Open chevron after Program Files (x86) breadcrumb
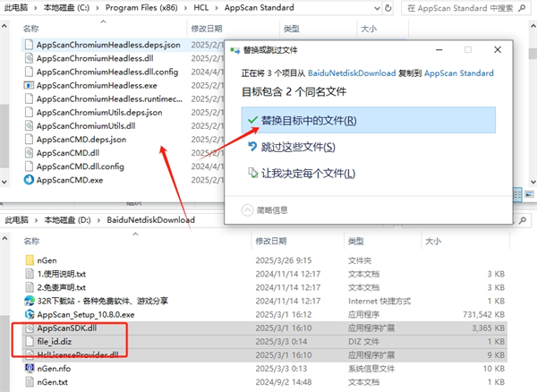The height and width of the screenshot is (392, 537). click(185, 8)
